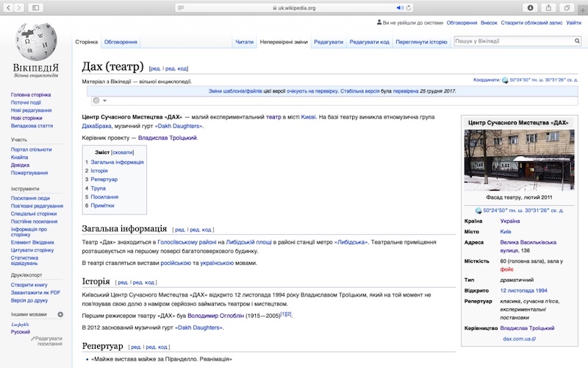
Task: Show all tabs overview
Action: (567, 7)
